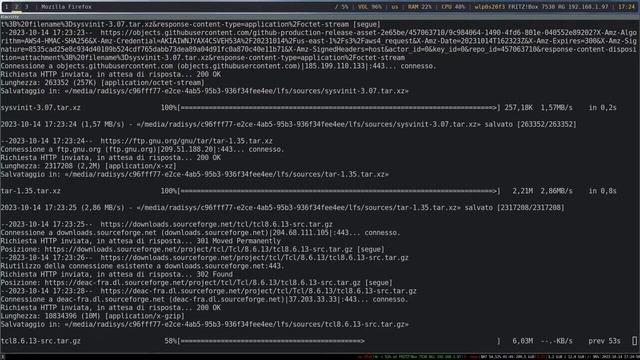Switch to workspace 1 in top bar
Screen dimensions: 640x360
(6, 7)
